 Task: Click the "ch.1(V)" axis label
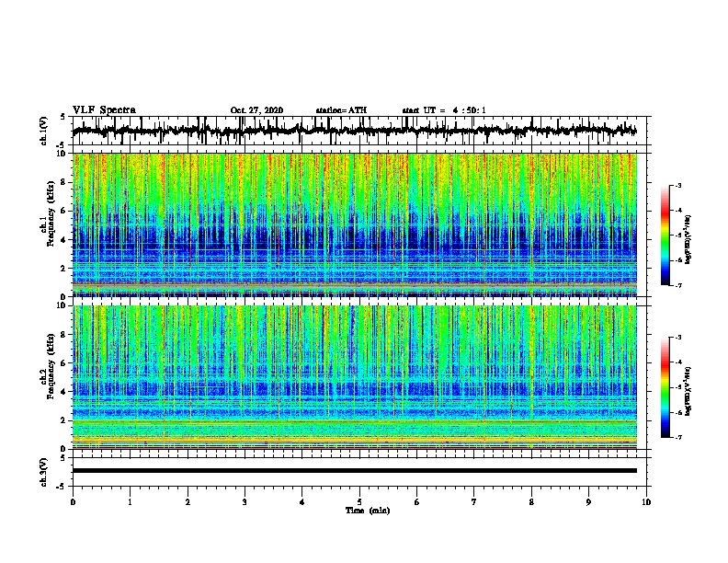point(43,131)
